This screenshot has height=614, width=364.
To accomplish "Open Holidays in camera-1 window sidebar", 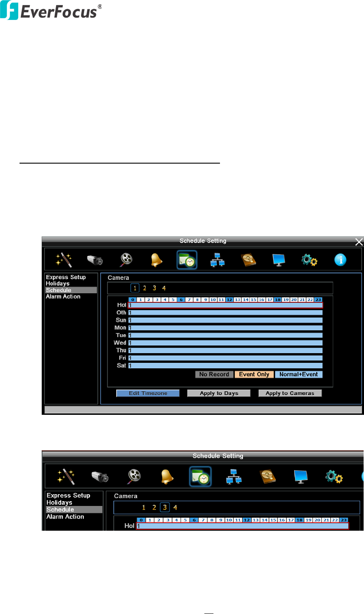I will click(59, 283).
